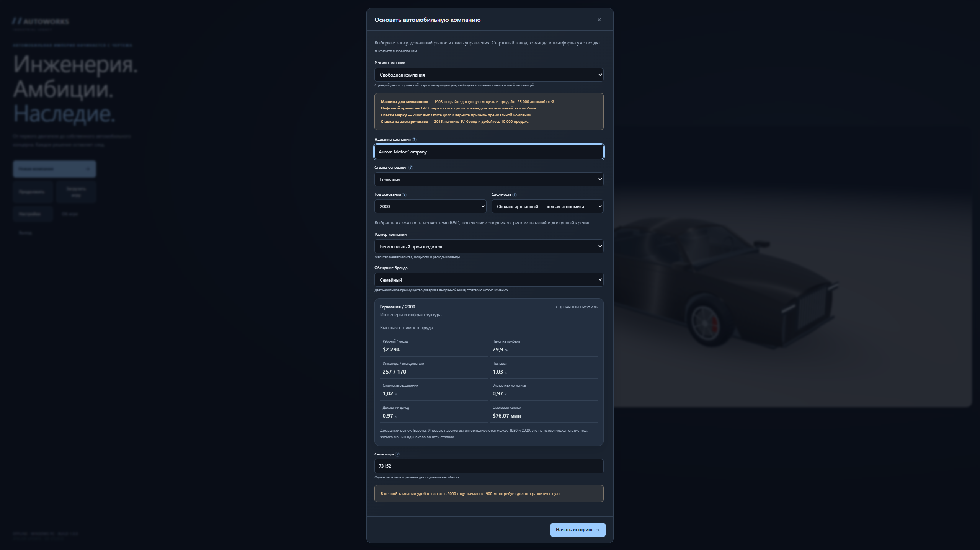
Task: Open help icon next to Название компании
Action: tap(414, 140)
